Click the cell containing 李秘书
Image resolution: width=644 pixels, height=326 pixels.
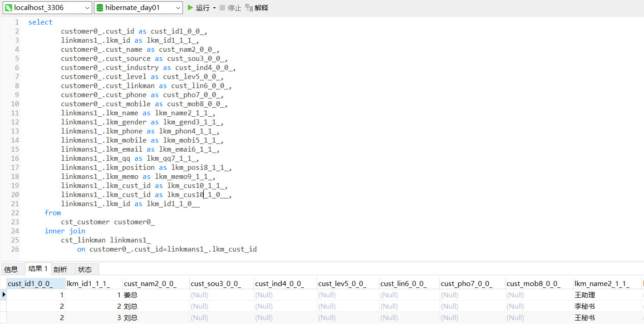607,306
